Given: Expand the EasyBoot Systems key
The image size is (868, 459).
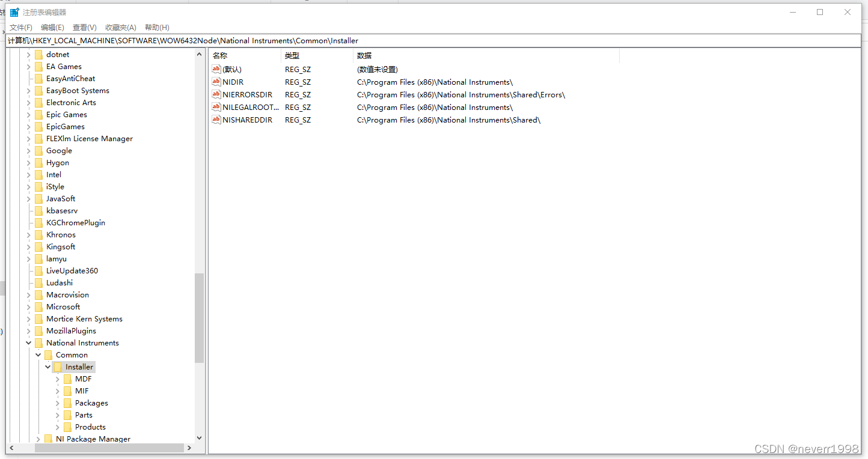Looking at the screenshot, I should (28, 91).
